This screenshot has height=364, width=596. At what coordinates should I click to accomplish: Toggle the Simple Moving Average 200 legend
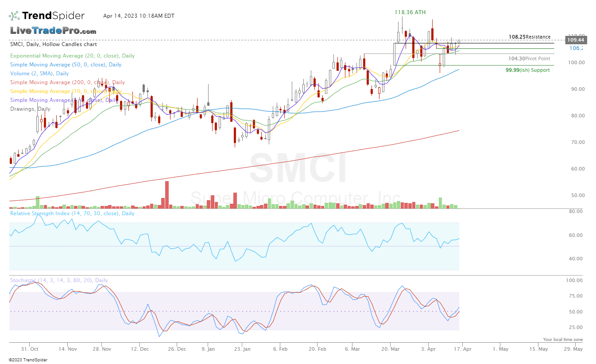tap(67, 82)
